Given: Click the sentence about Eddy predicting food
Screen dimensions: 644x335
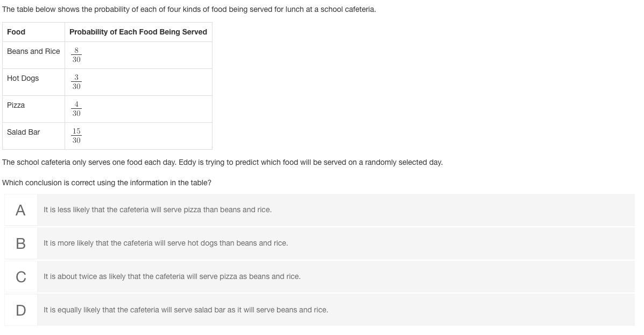Looking at the screenshot, I should pyautogui.click(x=222, y=162).
